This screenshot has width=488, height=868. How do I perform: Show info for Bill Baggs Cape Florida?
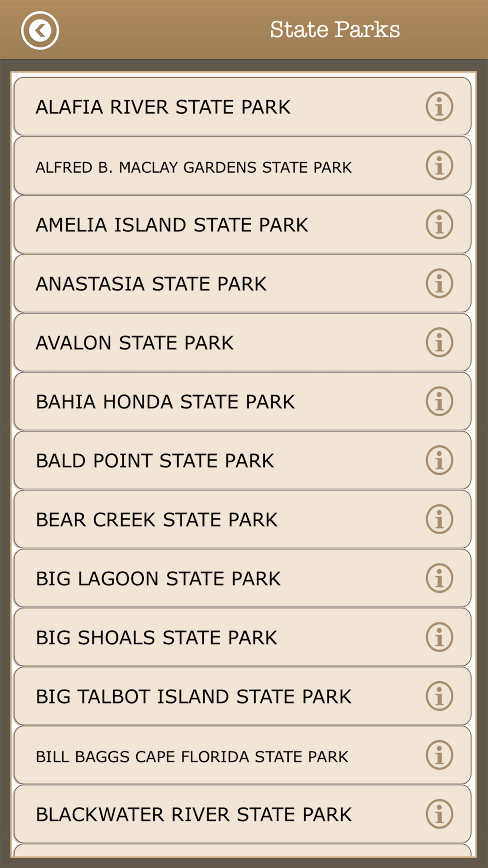(439, 755)
